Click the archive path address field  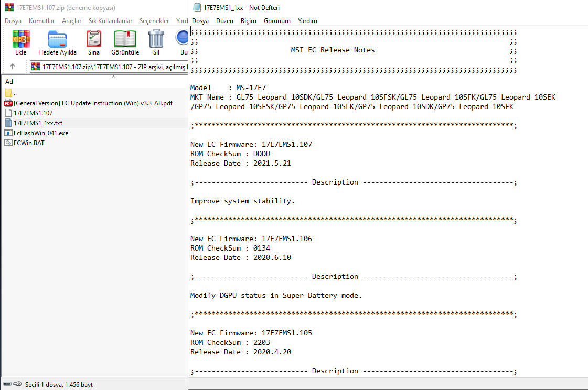109,67
